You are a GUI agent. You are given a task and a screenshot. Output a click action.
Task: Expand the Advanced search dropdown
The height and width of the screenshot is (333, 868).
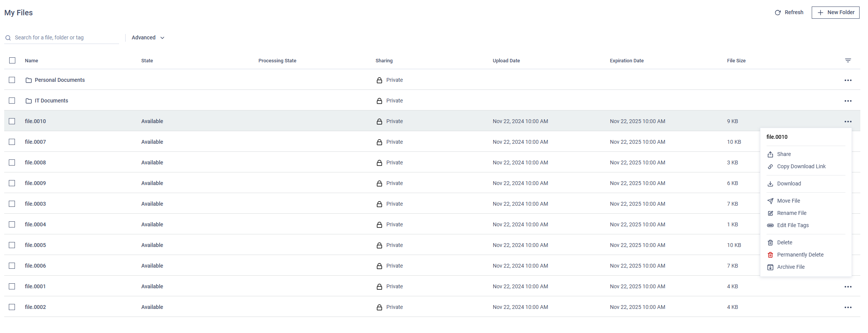coord(148,37)
